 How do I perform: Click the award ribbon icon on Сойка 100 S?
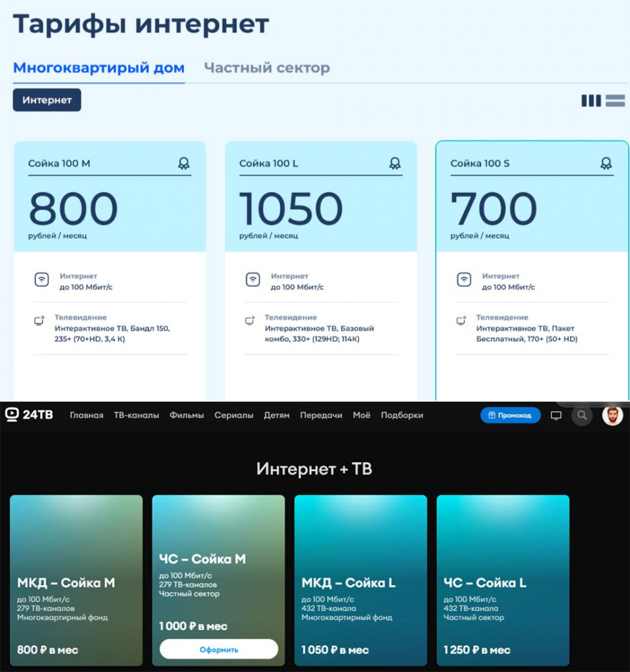pos(606,163)
